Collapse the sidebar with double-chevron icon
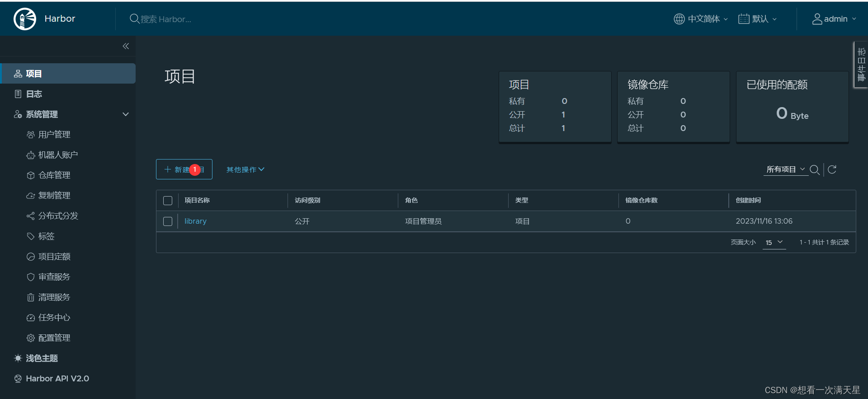The height and width of the screenshot is (399, 868). [126, 46]
